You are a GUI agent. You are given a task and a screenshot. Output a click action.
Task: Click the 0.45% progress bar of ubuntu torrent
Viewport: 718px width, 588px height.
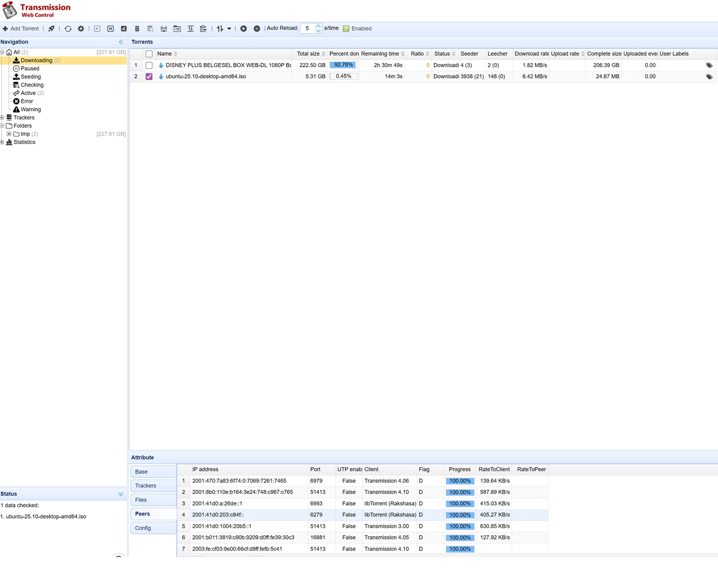(x=343, y=77)
